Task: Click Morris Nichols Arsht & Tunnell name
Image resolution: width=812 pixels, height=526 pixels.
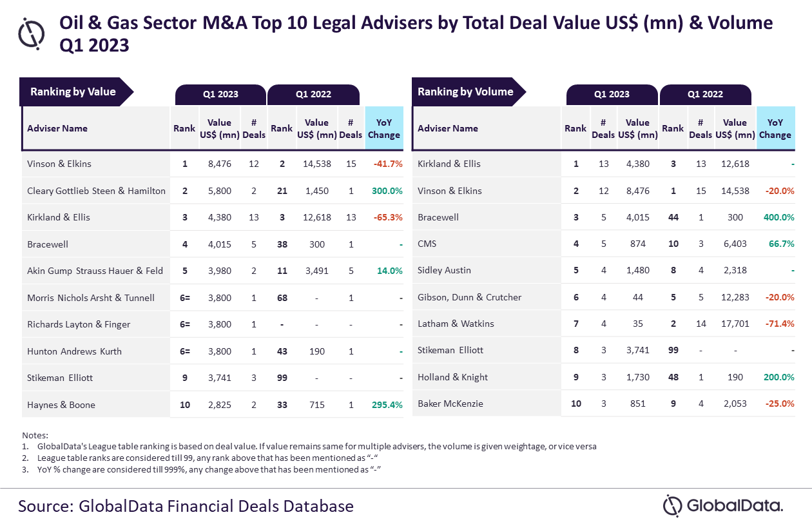Action: 91,298
